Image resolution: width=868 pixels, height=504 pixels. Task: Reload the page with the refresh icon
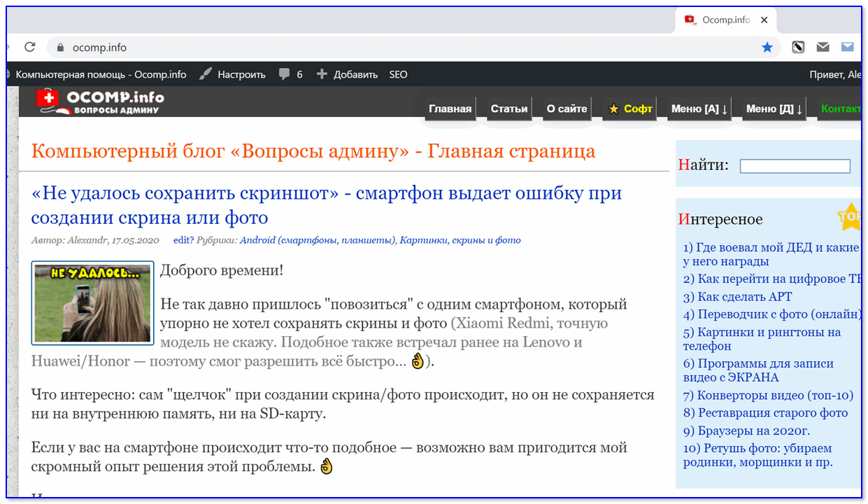tap(29, 48)
